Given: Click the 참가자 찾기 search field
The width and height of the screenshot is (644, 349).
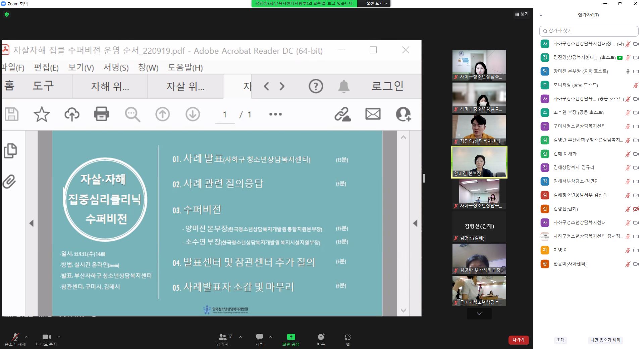Looking at the screenshot, I should (x=589, y=31).
